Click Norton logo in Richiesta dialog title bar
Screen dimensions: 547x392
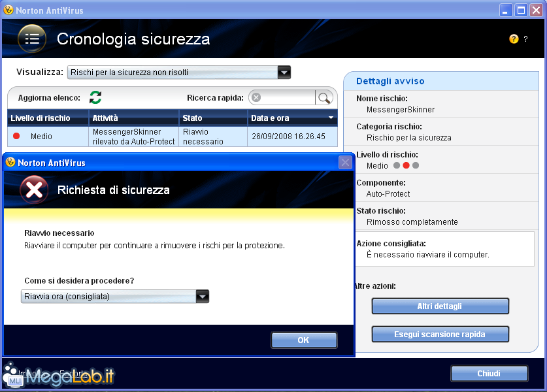coord(10,162)
